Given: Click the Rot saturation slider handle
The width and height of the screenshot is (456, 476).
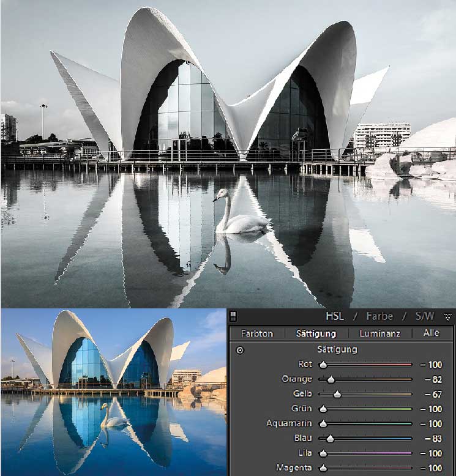Looking at the screenshot, I should (x=323, y=365).
